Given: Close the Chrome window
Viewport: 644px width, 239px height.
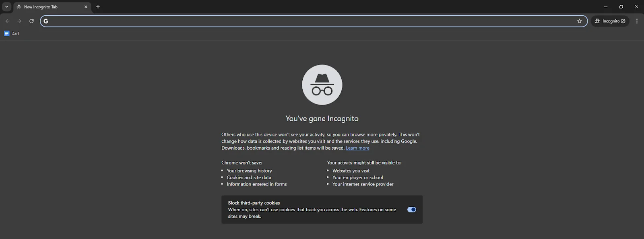Looking at the screenshot, I should coord(636,7).
